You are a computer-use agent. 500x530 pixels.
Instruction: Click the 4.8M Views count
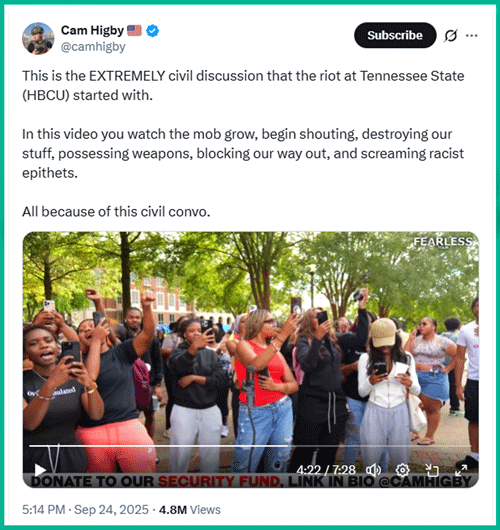tap(190, 510)
